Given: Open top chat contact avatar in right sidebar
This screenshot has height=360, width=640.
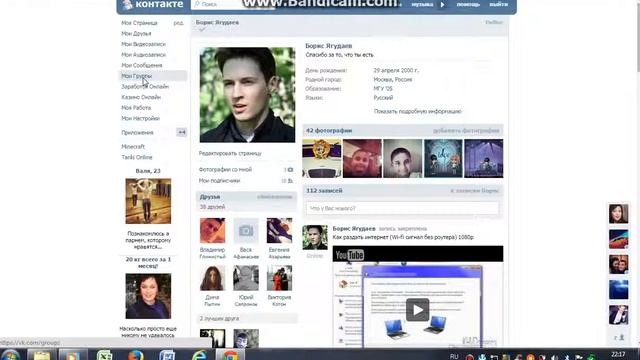Looking at the screenshot, I should pyautogui.click(x=619, y=213).
